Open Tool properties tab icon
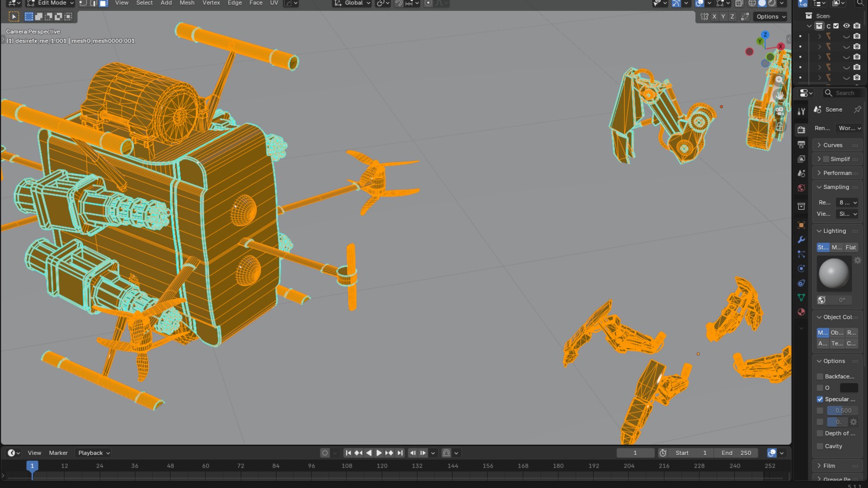The width and height of the screenshot is (868, 488). pyautogui.click(x=801, y=111)
